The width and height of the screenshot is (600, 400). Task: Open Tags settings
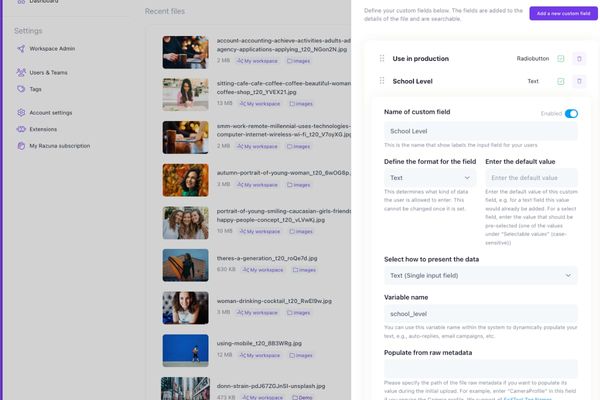(x=35, y=89)
